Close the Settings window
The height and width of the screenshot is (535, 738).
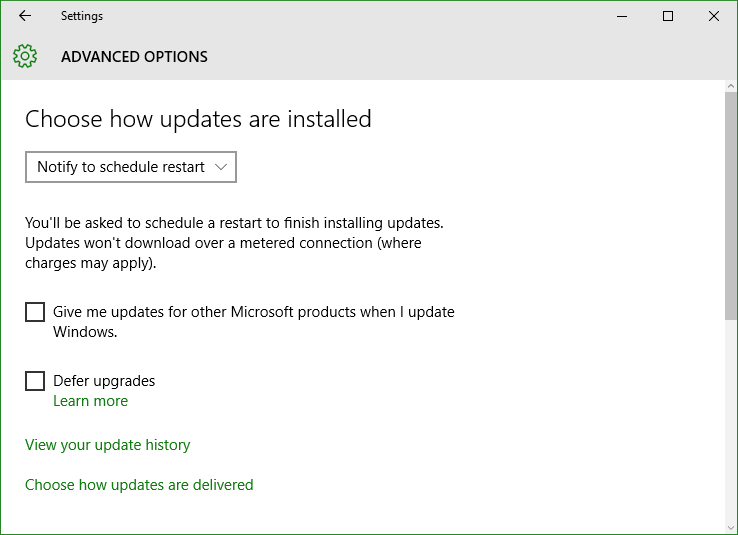[714, 16]
